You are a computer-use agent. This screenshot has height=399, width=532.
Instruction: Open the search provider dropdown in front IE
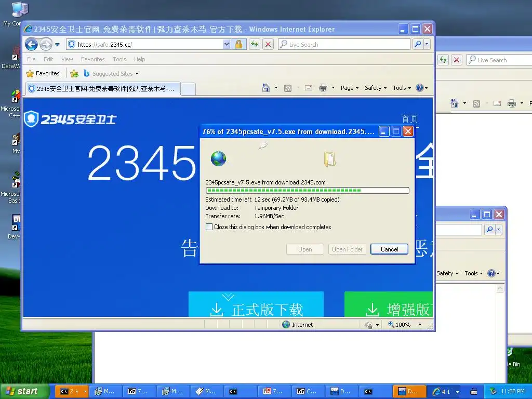point(427,45)
